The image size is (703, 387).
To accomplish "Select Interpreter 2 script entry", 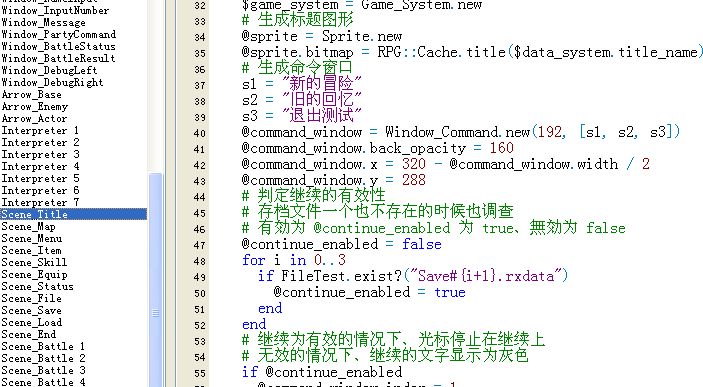I will (40, 143).
